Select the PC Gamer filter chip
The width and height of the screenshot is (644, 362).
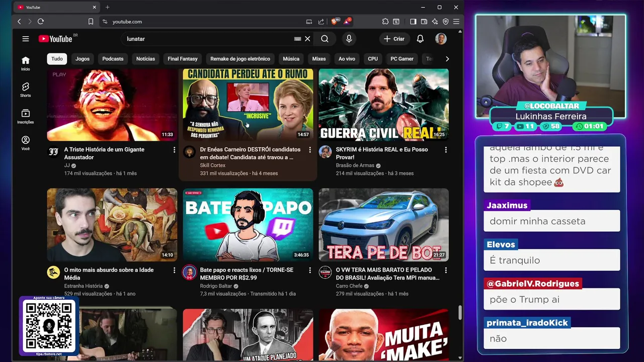[x=402, y=59]
